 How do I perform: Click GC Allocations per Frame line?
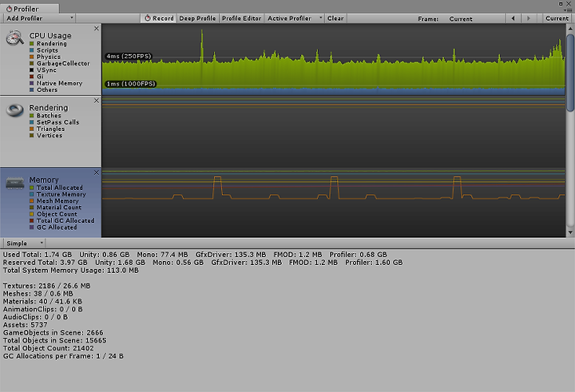pos(63,356)
